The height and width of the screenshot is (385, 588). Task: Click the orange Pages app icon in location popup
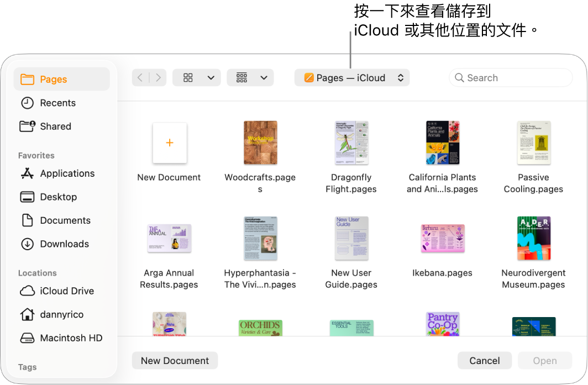[309, 77]
